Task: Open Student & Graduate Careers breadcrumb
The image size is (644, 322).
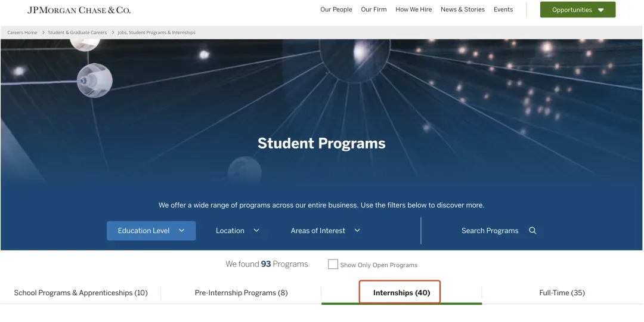Action: (77, 32)
